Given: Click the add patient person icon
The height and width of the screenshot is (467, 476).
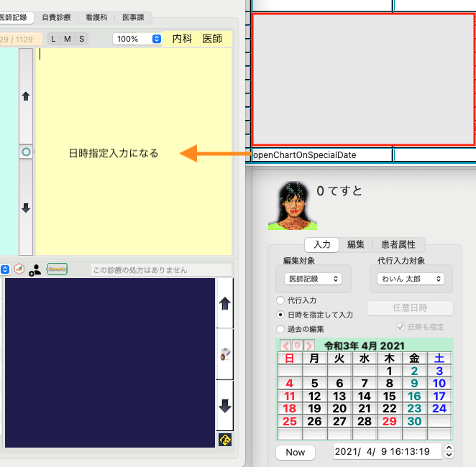Looking at the screenshot, I should 35,270.
